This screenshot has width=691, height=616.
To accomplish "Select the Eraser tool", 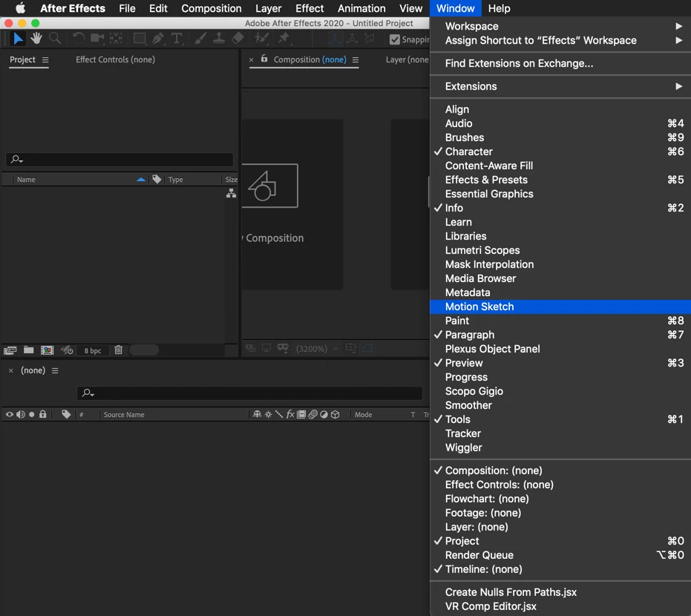I will pos(238,39).
